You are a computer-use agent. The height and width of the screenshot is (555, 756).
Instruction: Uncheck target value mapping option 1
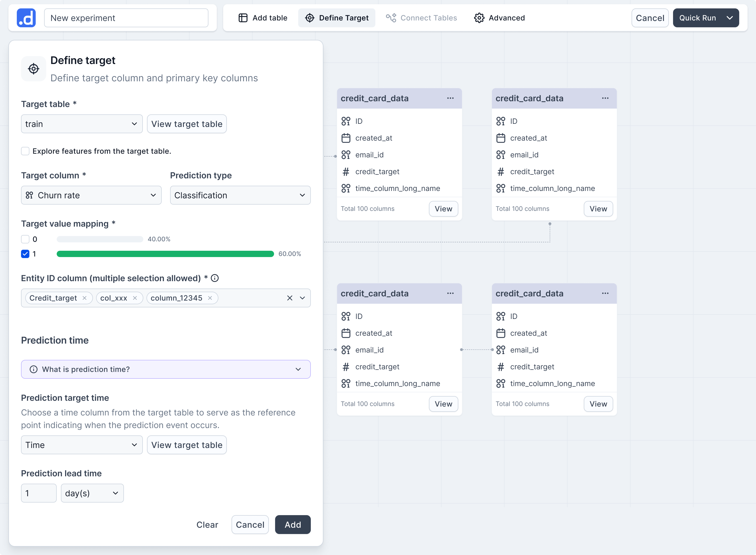point(25,254)
